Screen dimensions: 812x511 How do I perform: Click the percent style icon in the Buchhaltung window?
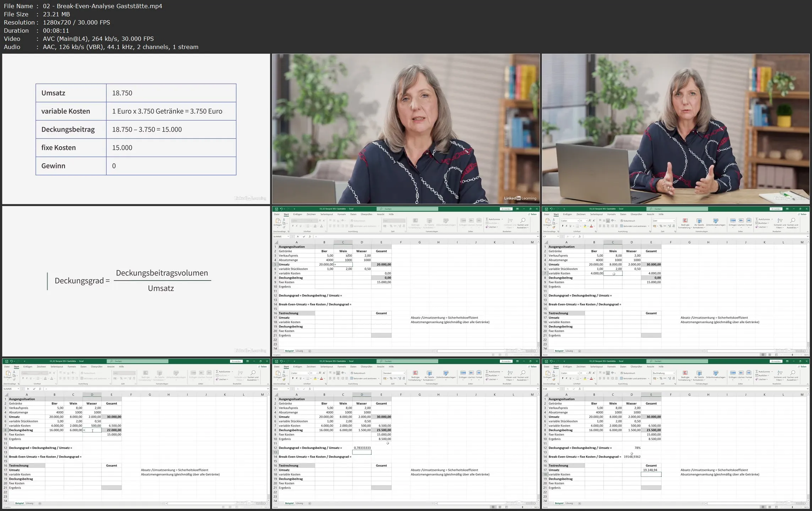(x=660, y=378)
